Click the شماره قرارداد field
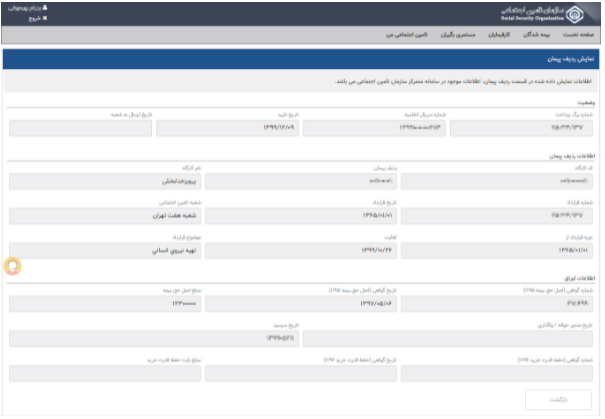Viewport: 605px width, 419px height. click(497, 216)
